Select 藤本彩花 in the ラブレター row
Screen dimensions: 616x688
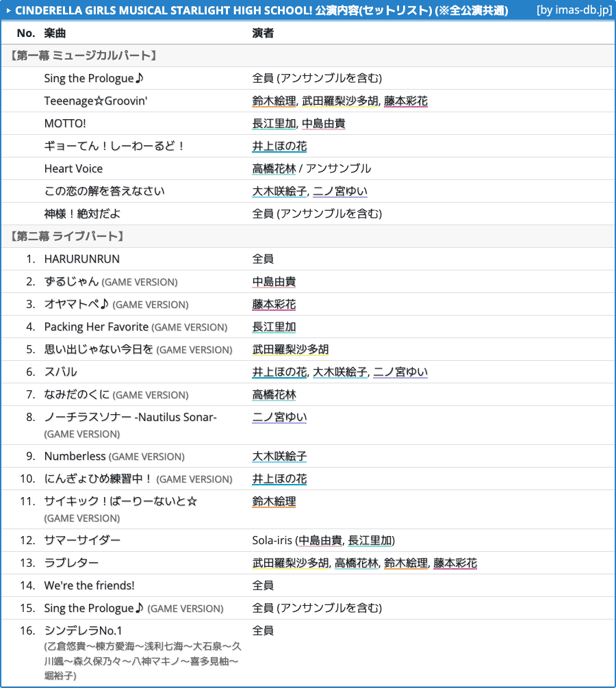click(x=455, y=563)
